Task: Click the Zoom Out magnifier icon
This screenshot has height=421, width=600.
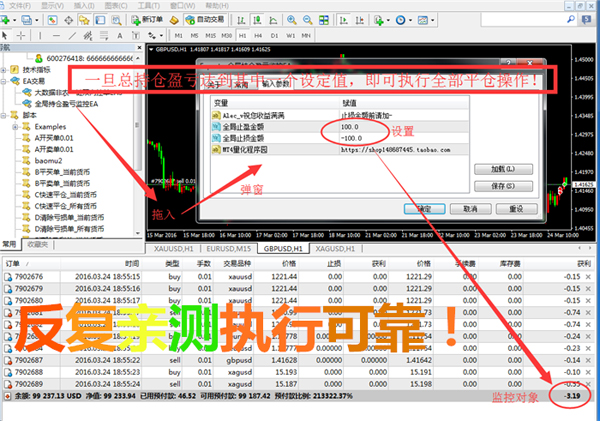Action: (307, 20)
